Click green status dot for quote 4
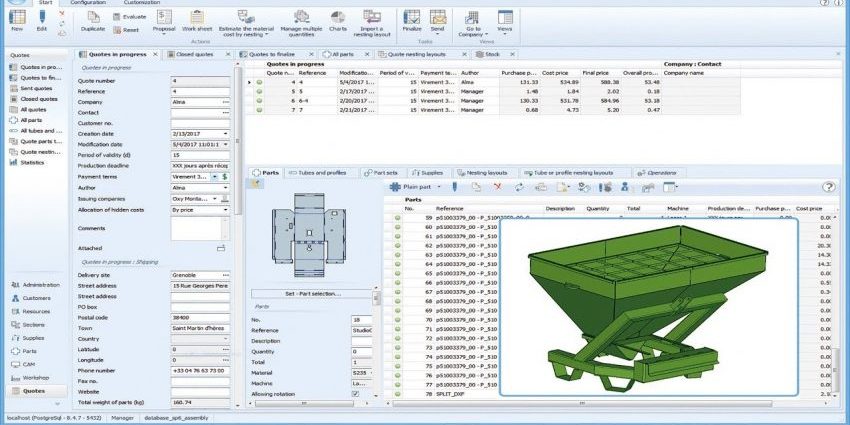 259,82
